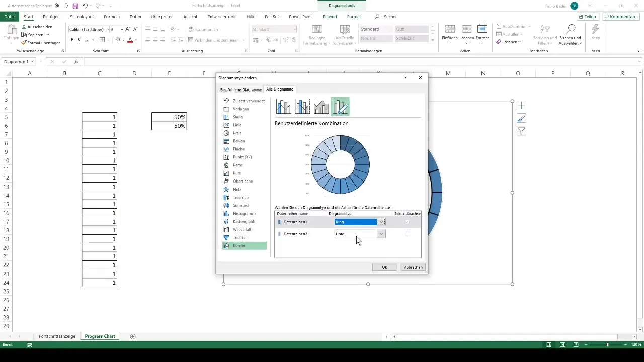Viewport: 644px width, 362px height.
Task: Open the chart filter funnel button
Action: coord(521,131)
